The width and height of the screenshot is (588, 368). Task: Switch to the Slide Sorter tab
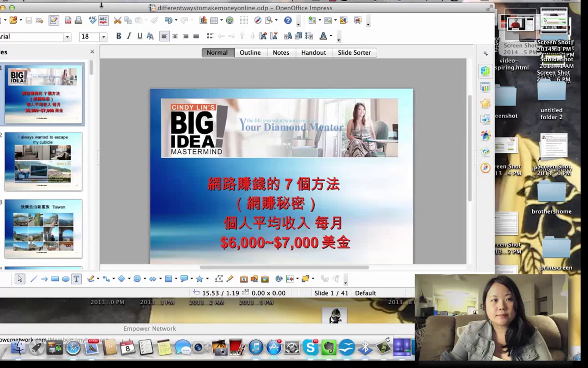(354, 53)
